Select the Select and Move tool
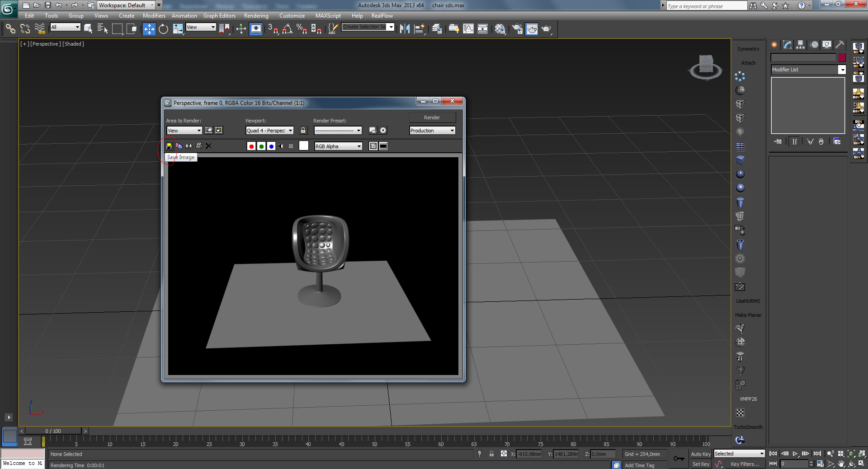The height and width of the screenshot is (469, 868). (x=149, y=29)
